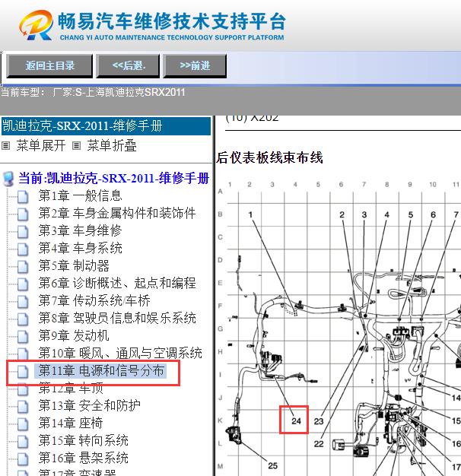Select 第11章 电源和信号分布
The width and height of the screenshot is (461, 476).
[101, 370]
